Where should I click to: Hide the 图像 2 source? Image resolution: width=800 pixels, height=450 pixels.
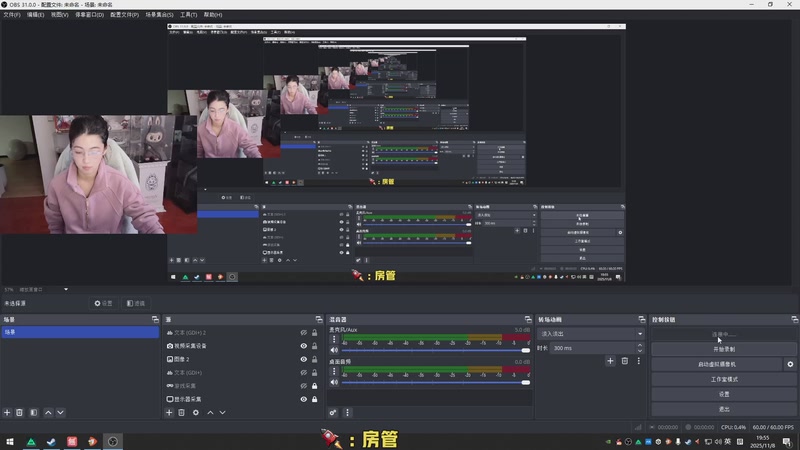(304, 359)
